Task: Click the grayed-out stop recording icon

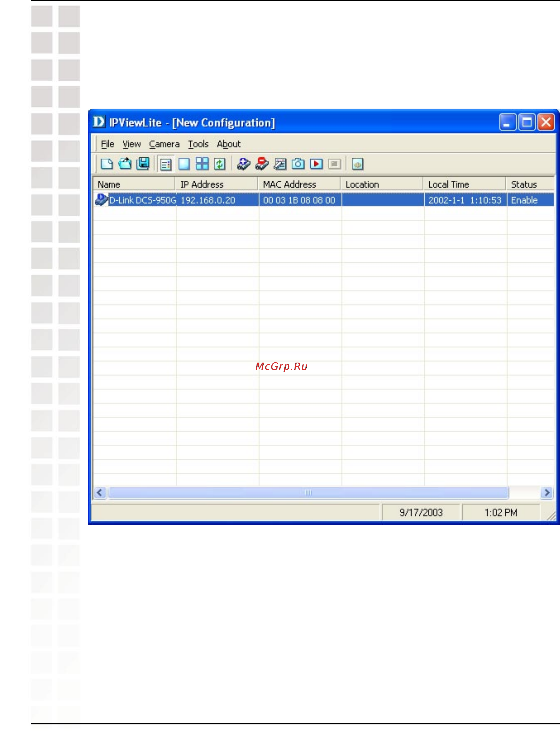Action: [x=335, y=164]
